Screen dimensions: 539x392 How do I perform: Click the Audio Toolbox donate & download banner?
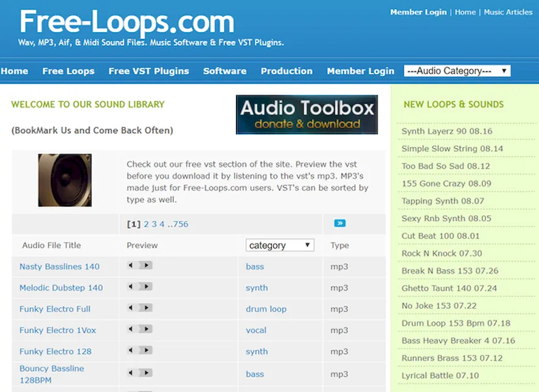coord(307,115)
